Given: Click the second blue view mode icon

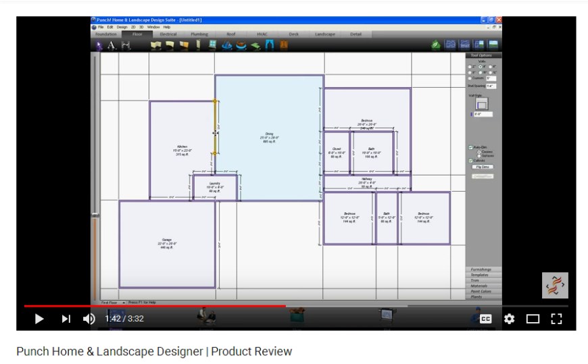Looking at the screenshot, I should [x=464, y=45].
